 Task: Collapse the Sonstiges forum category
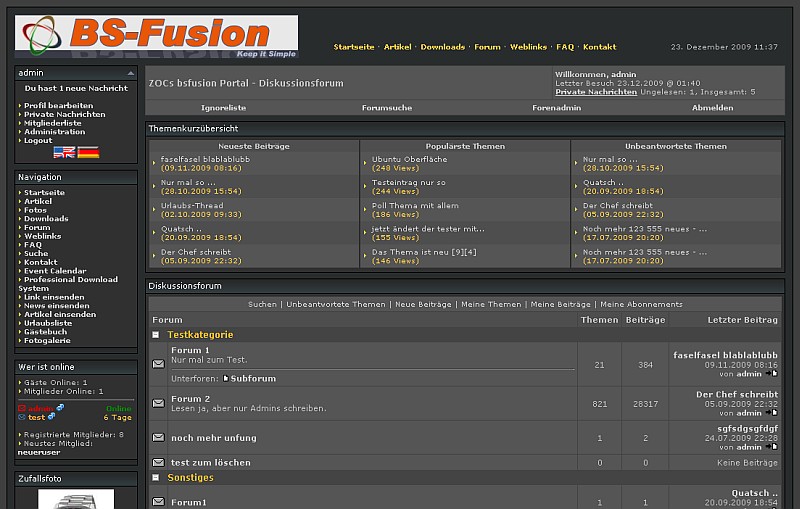tap(157, 478)
